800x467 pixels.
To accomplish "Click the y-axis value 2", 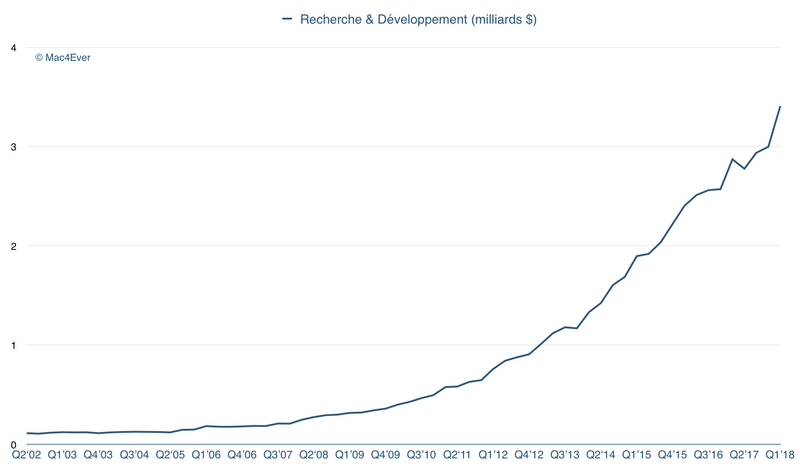I will point(14,246).
